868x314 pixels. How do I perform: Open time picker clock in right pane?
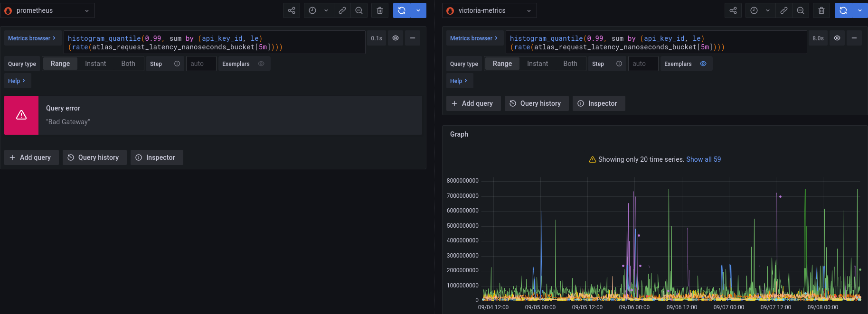754,10
